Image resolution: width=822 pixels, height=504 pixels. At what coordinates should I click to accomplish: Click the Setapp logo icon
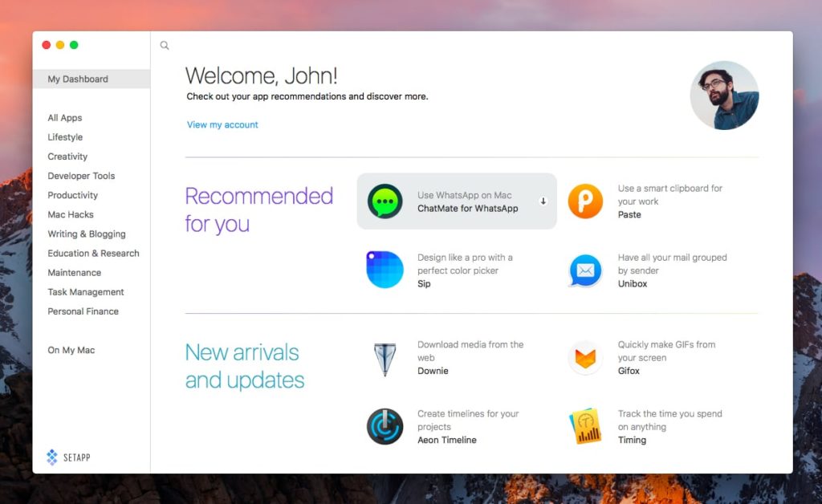52,457
